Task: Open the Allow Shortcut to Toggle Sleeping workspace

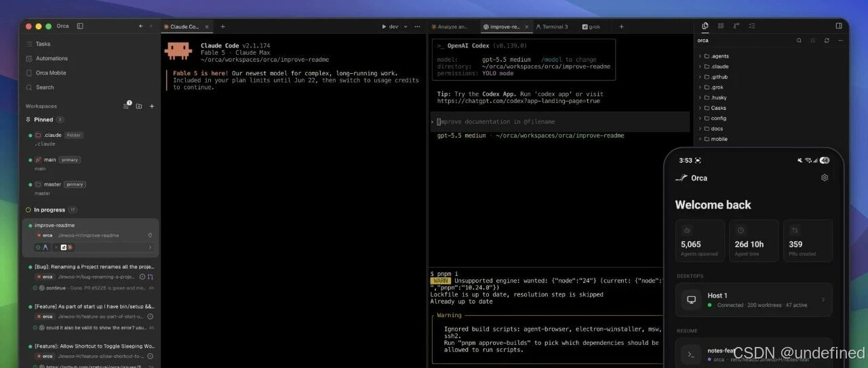Action: point(91,356)
